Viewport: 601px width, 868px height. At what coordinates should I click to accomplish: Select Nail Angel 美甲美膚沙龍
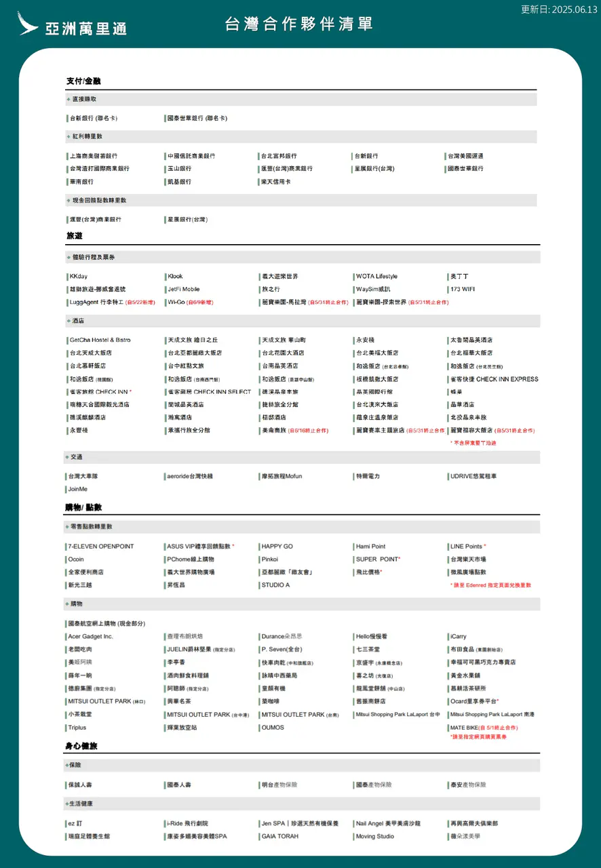[389, 824]
